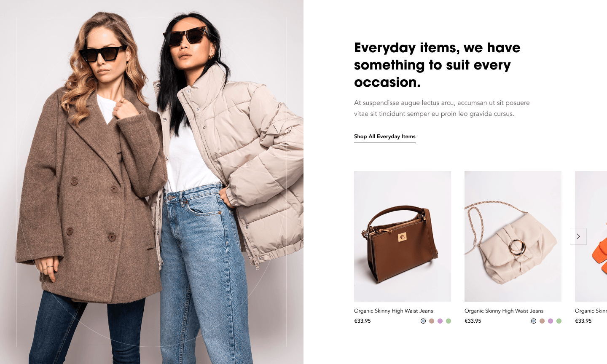Image resolution: width=607 pixels, height=364 pixels.
Task: Open the cream chain-strap bag product image
Action: click(513, 236)
